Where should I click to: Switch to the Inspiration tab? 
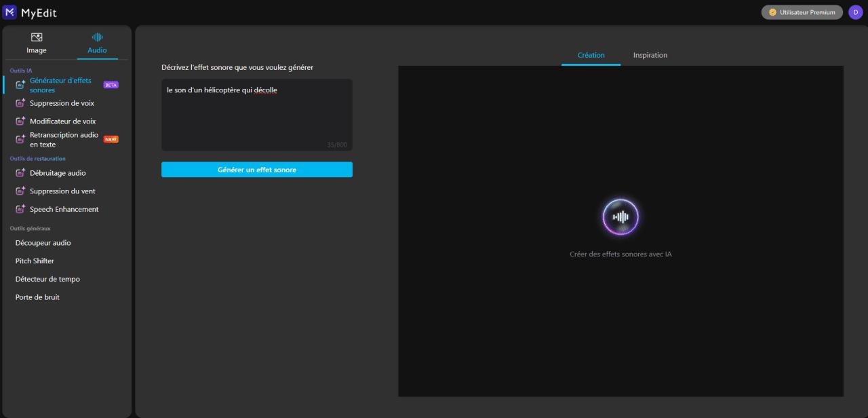click(650, 55)
